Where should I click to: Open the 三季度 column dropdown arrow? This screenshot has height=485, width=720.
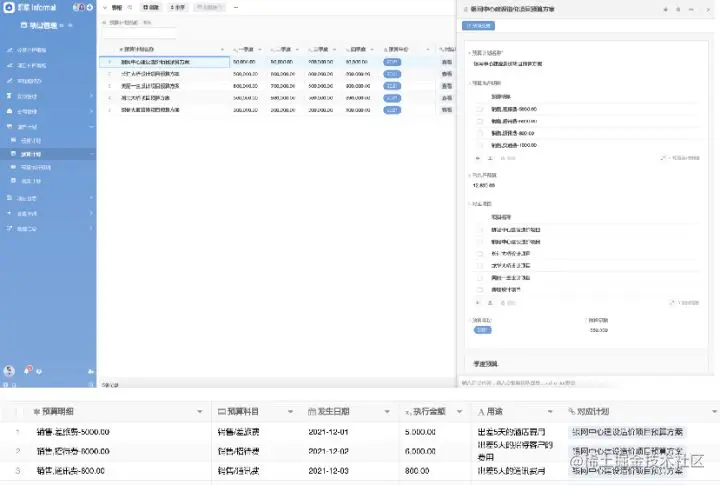pos(334,50)
